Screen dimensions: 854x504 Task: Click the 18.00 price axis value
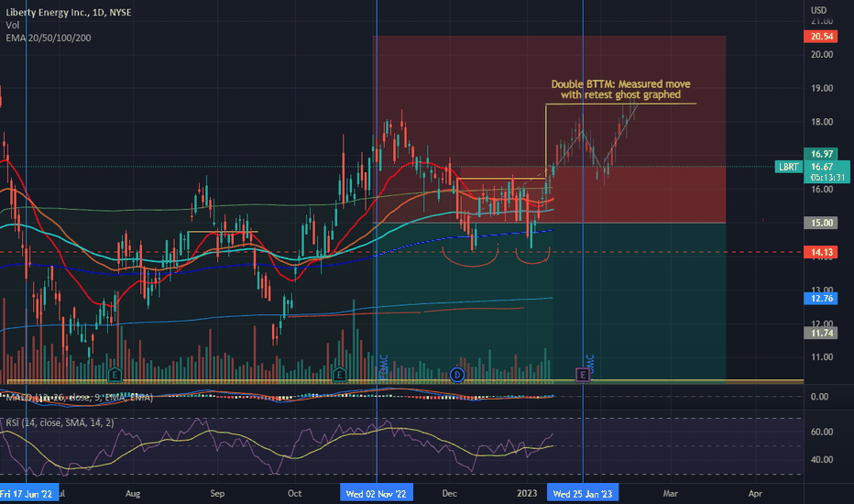(821, 122)
